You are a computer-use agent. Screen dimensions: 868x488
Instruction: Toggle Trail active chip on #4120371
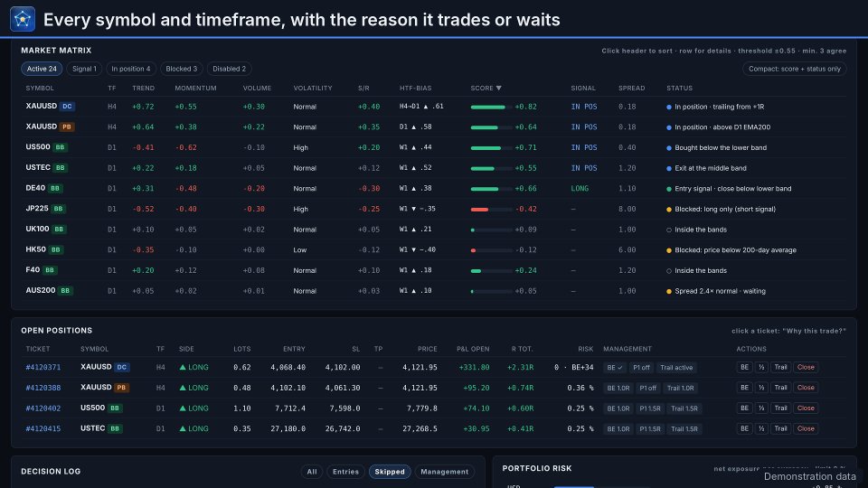676,368
